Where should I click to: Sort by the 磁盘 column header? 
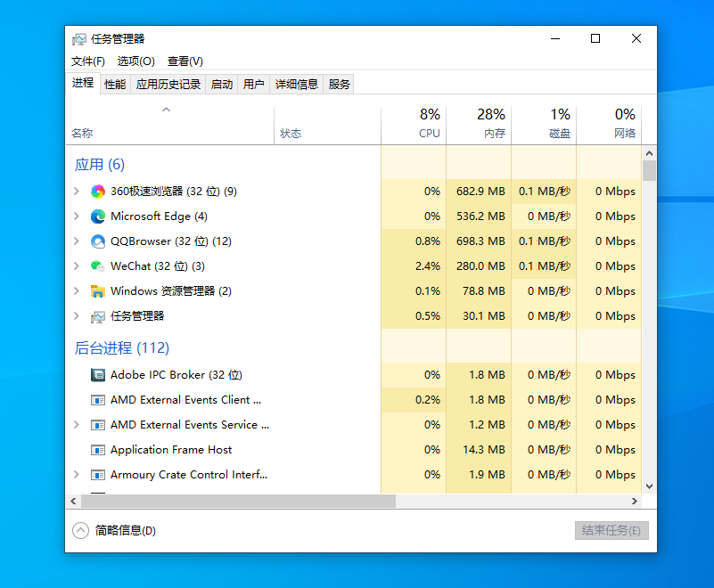point(544,125)
